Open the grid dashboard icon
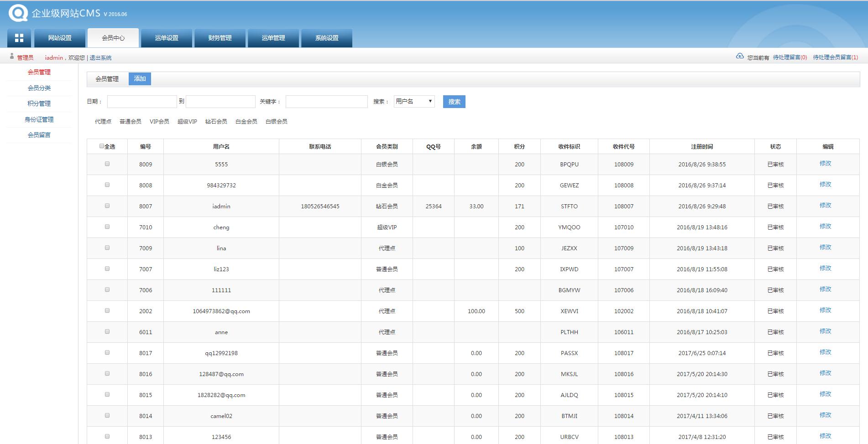 click(19, 38)
